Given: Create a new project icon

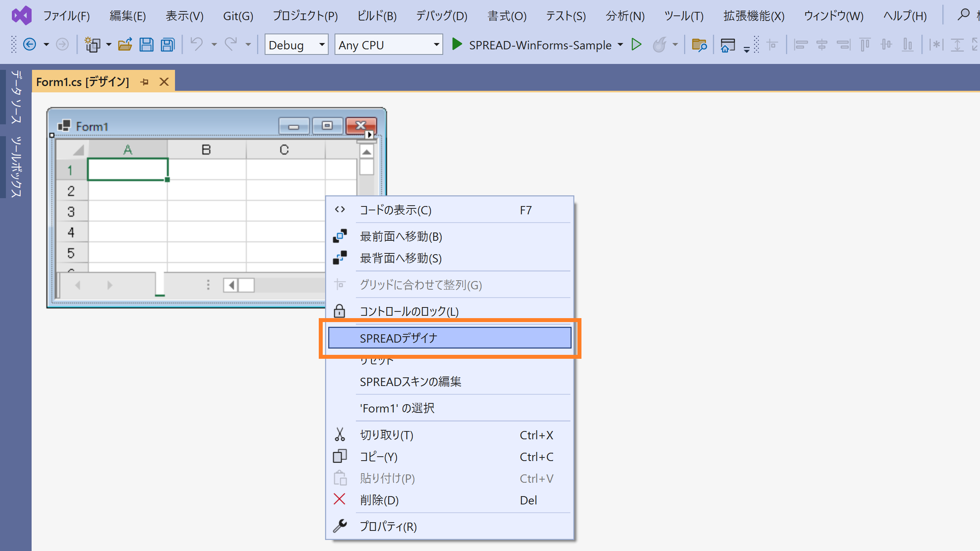Looking at the screenshot, I should pos(93,44).
